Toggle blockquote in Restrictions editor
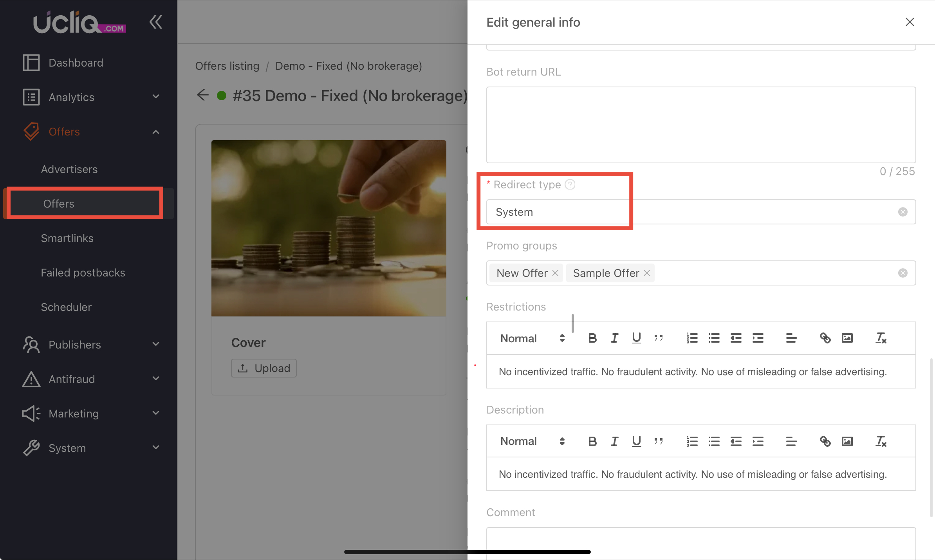The height and width of the screenshot is (560, 935). (658, 338)
